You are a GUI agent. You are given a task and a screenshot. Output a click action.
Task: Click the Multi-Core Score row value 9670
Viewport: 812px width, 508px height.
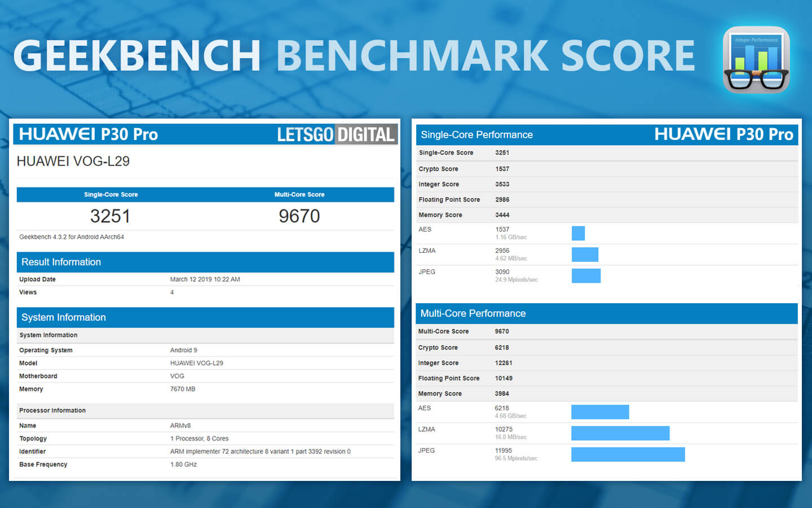coord(502,332)
